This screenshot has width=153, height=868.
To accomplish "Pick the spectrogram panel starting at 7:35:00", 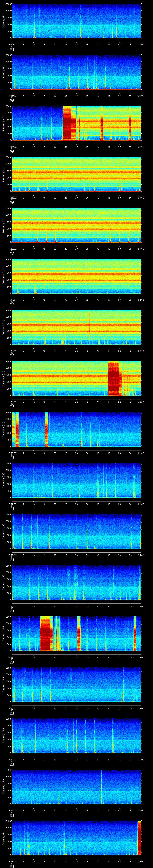I will coord(77,685).
